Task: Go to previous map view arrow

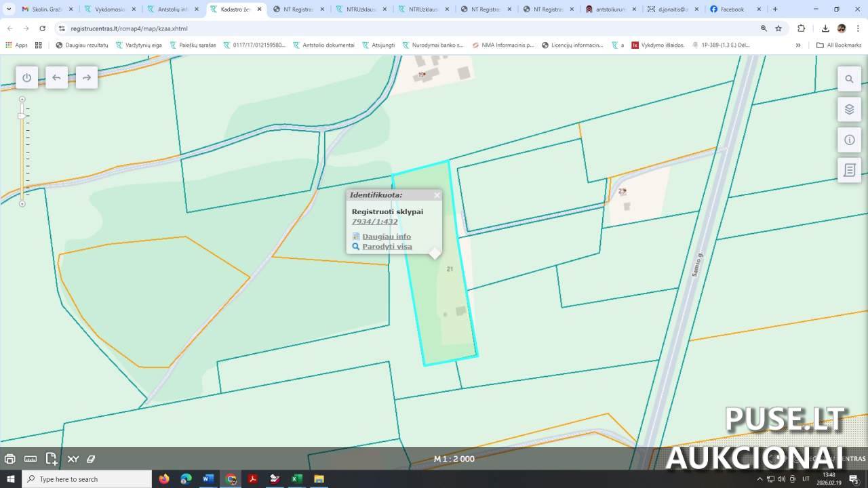Action: coord(56,78)
